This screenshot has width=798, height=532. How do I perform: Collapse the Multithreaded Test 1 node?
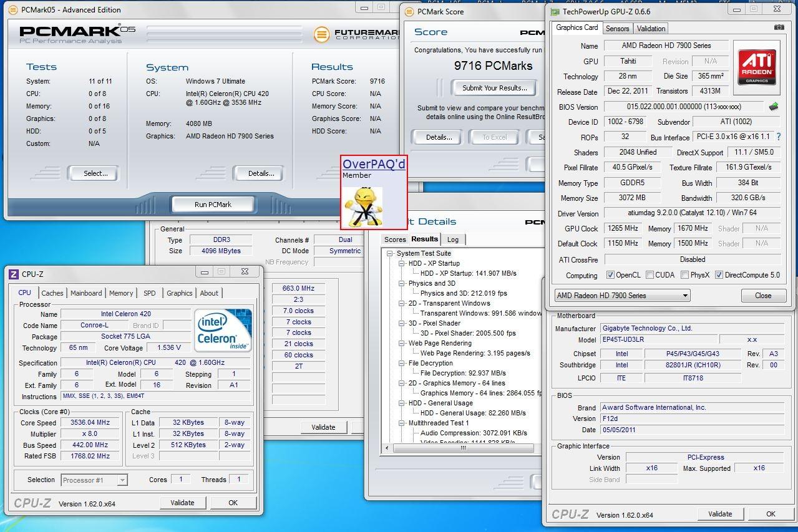(402, 423)
